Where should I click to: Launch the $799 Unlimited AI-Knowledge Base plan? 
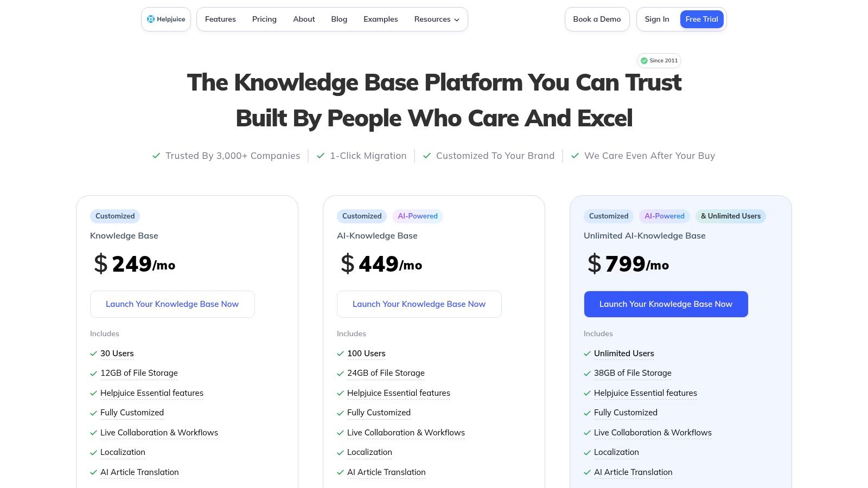666,304
